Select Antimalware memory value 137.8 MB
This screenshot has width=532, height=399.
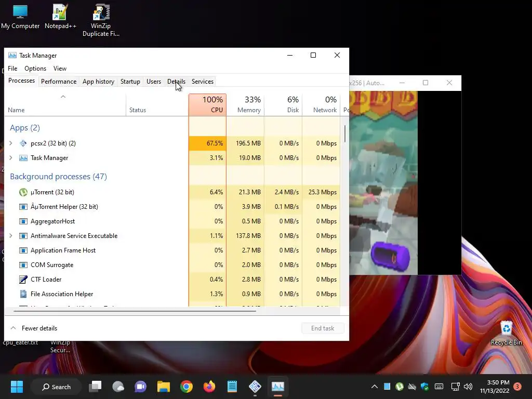(245, 236)
